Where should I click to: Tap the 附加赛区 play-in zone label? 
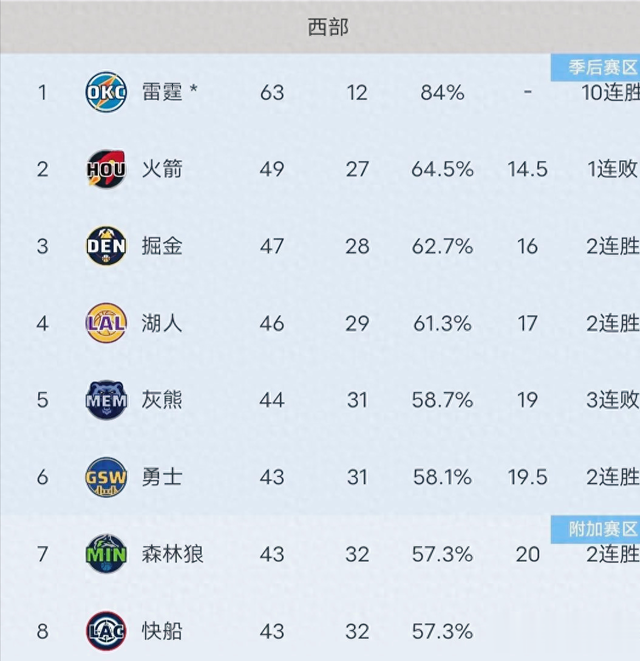595,529
